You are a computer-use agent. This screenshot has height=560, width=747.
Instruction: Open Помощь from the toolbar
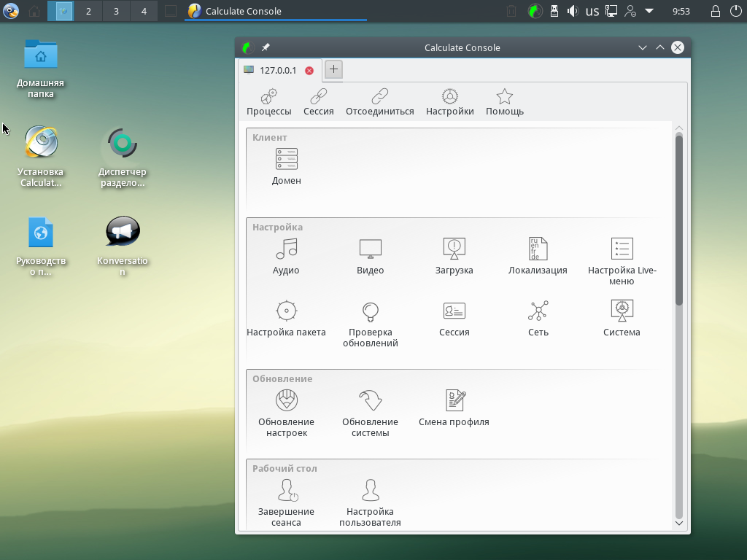[x=504, y=103]
